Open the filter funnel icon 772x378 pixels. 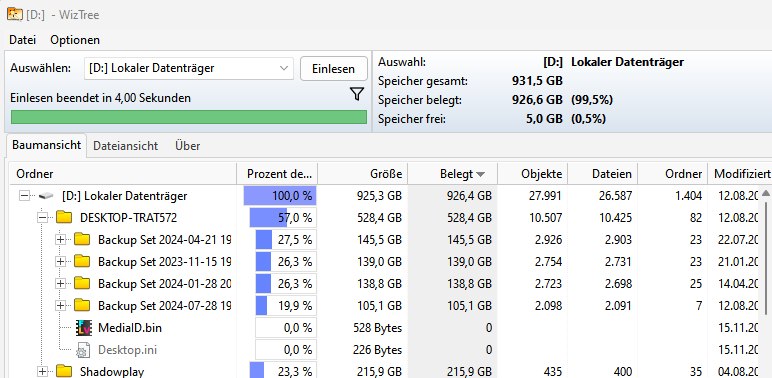(x=357, y=94)
